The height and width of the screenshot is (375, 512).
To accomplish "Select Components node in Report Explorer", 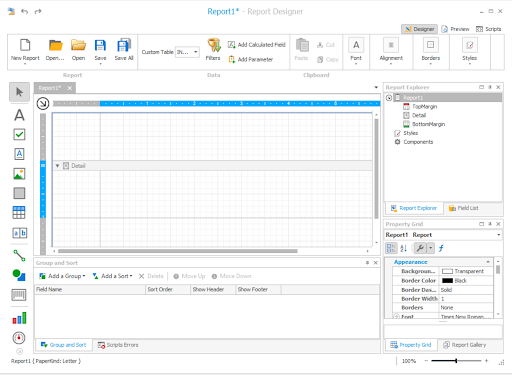I will tap(414, 142).
